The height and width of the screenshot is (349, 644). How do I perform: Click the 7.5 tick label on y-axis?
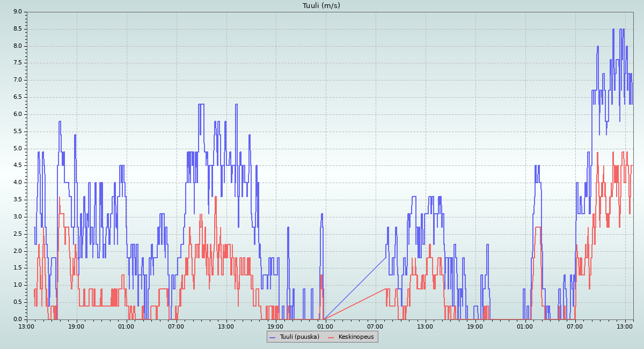17,63
